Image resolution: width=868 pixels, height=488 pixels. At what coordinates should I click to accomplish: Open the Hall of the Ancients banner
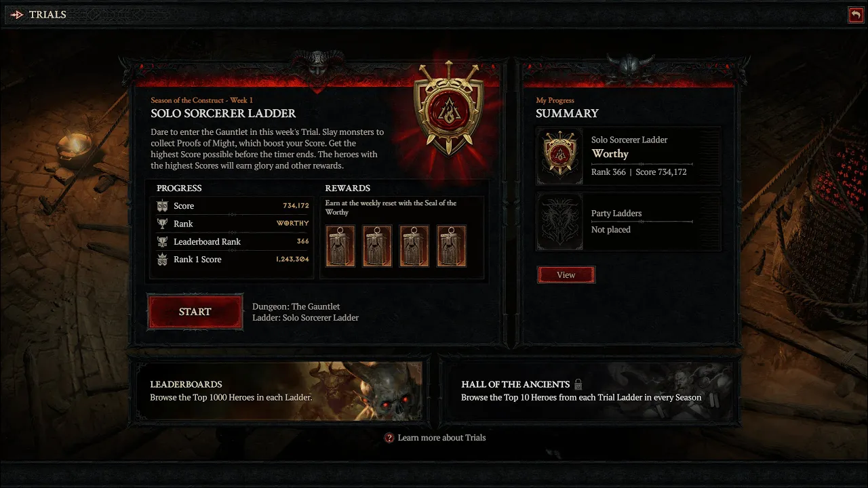tap(587, 391)
